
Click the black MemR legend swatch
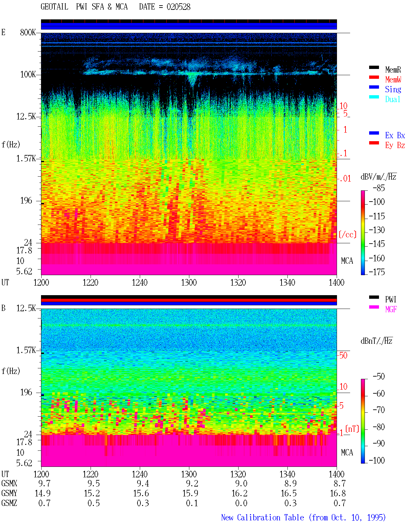click(x=374, y=67)
